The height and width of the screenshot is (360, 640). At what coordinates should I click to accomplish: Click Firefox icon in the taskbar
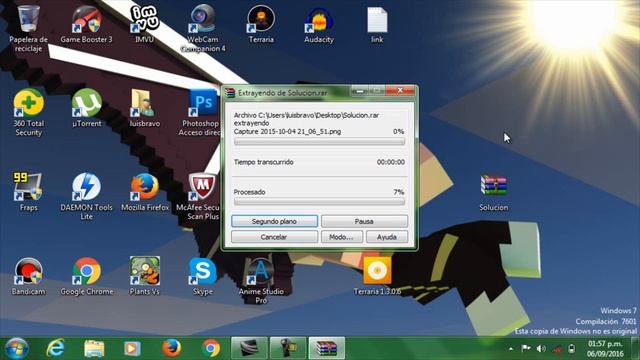coord(171,348)
